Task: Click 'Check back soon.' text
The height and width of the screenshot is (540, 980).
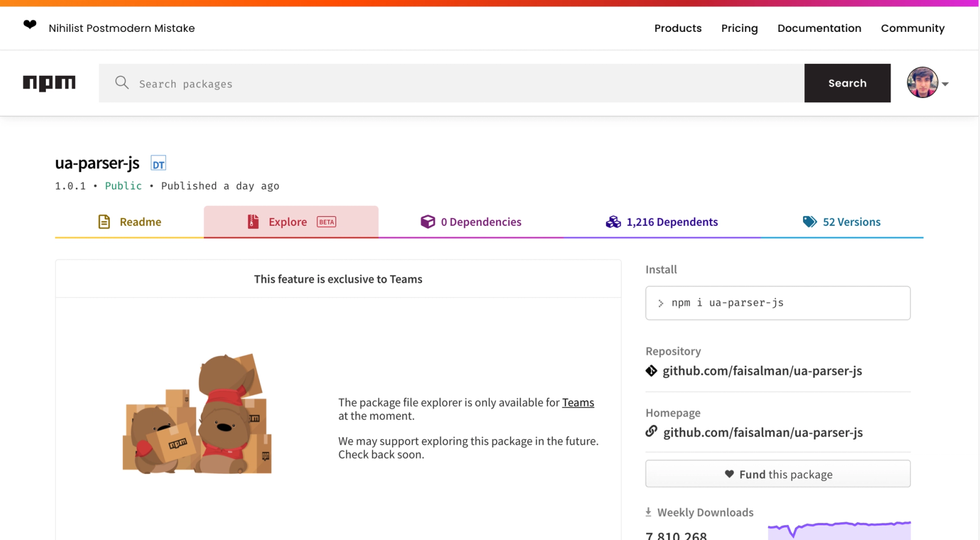Action: (381, 454)
